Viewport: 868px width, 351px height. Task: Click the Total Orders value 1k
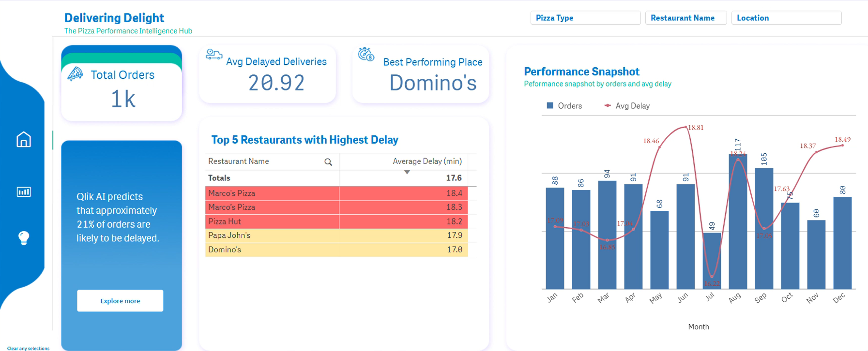point(123,99)
